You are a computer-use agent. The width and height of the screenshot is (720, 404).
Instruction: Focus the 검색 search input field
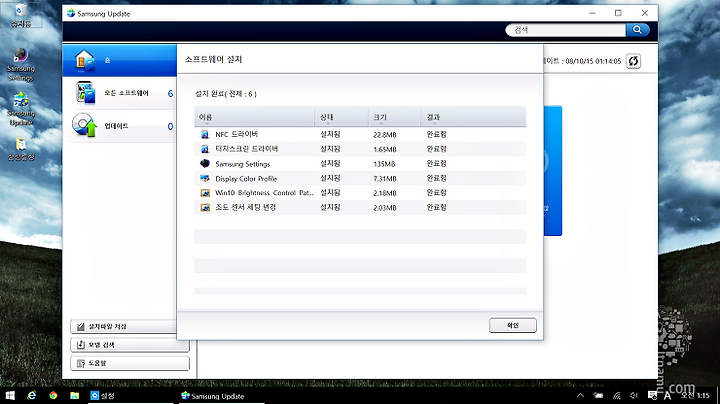[x=565, y=30]
